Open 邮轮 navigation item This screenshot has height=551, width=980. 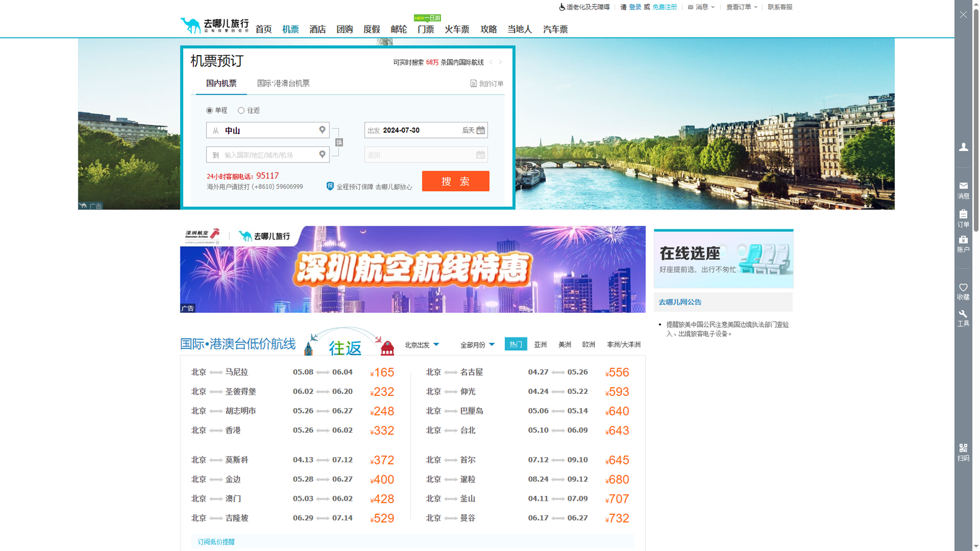click(x=399, y=29)
